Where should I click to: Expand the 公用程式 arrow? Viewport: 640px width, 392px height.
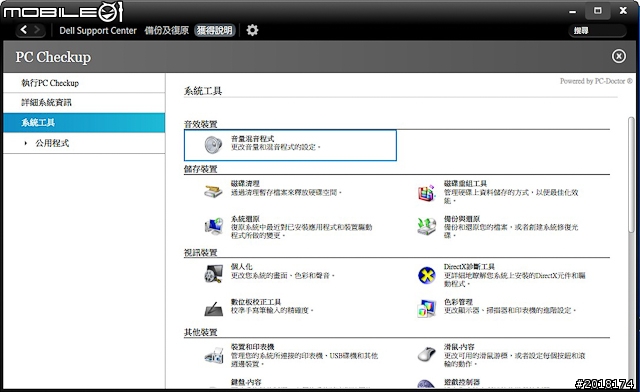pyautogui.click(x=25, y=143)
